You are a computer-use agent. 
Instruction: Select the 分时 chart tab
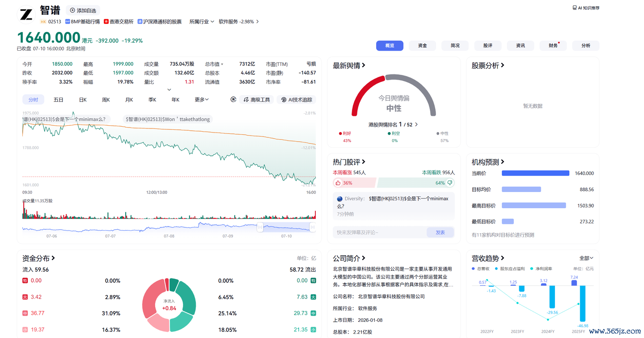tap(33, 100)
